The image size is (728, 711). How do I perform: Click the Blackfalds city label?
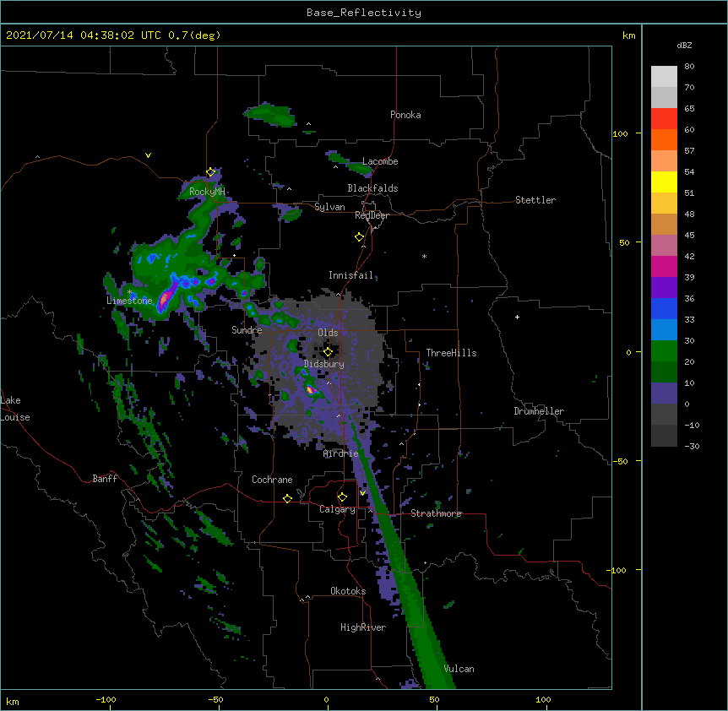point(372,188)
